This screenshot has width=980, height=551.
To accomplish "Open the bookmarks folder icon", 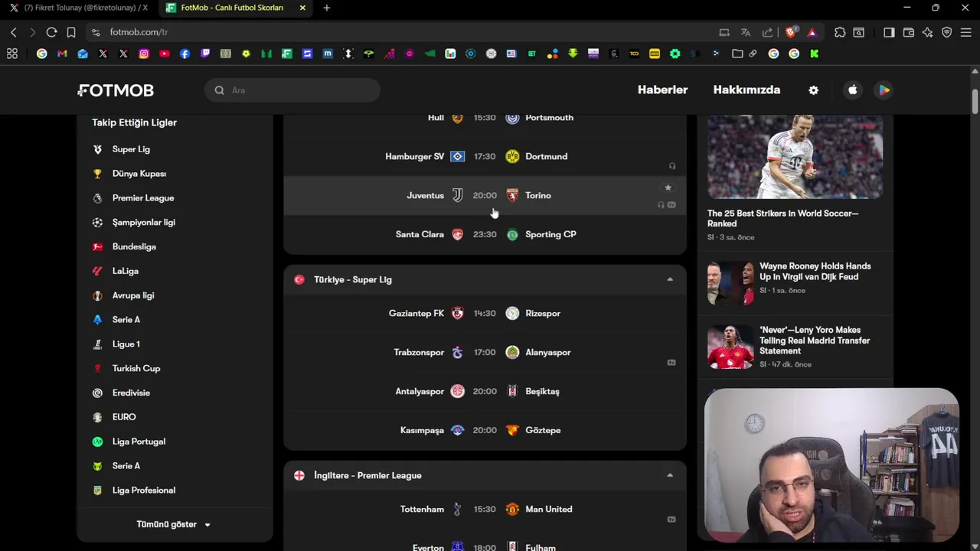I will point(737,54).
